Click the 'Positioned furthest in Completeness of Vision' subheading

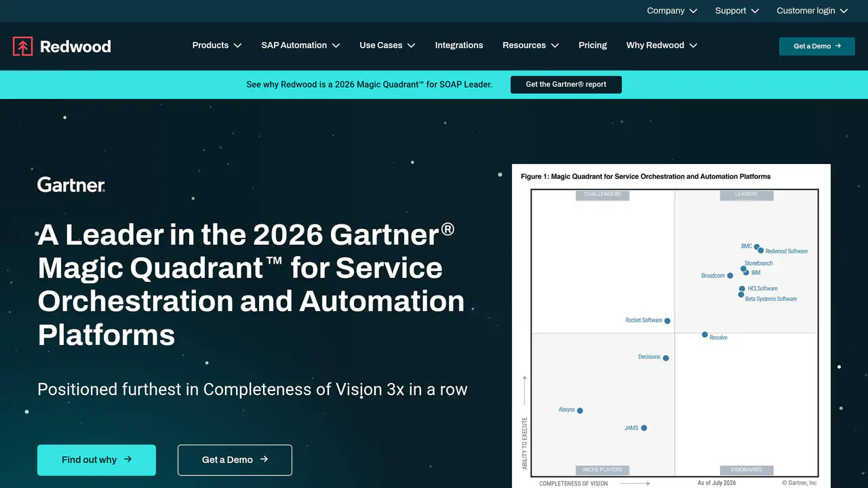[x=252, y=390]
